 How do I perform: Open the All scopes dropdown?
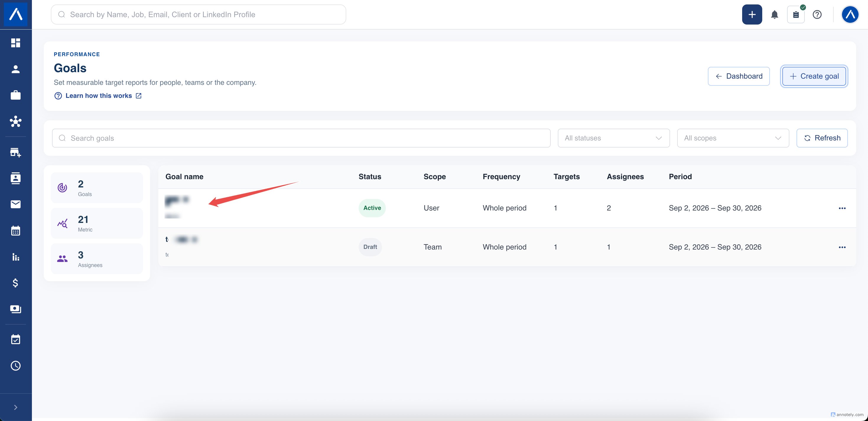coord(733,138)
